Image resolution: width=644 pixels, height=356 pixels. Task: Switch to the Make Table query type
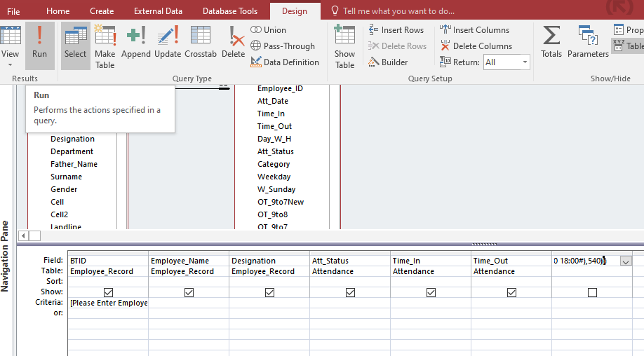click(105, 46)
